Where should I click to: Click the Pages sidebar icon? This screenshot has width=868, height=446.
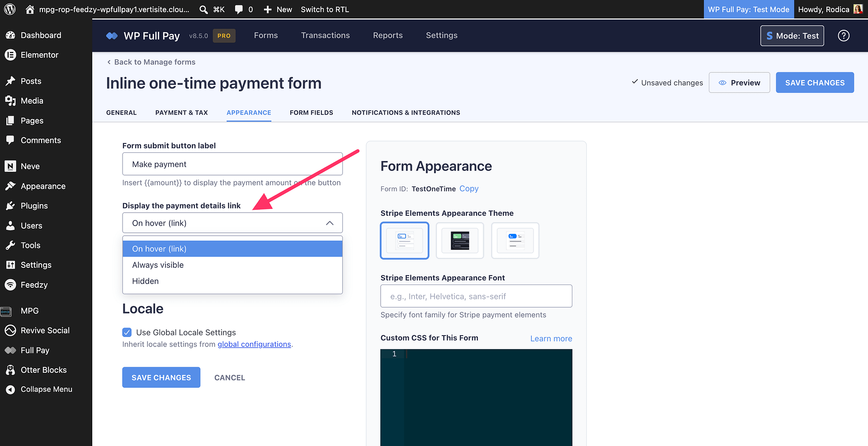10,121
